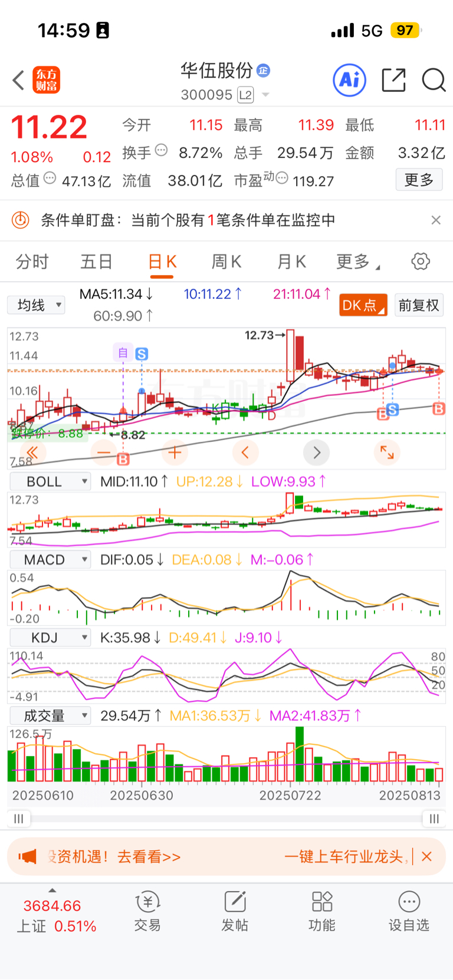
Task: Open the 发帖 post icon
Action: [x=235, y=911]
